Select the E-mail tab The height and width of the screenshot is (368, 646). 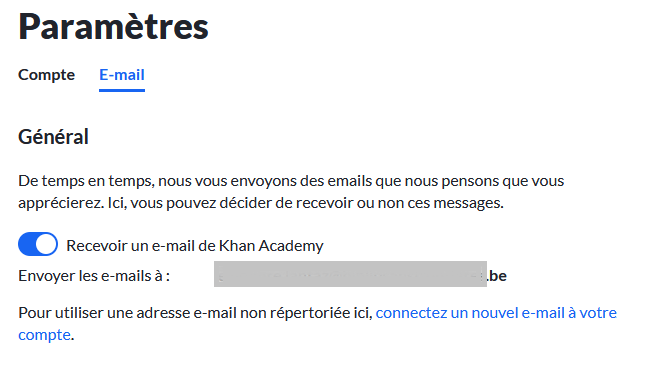tap(122, 75)
